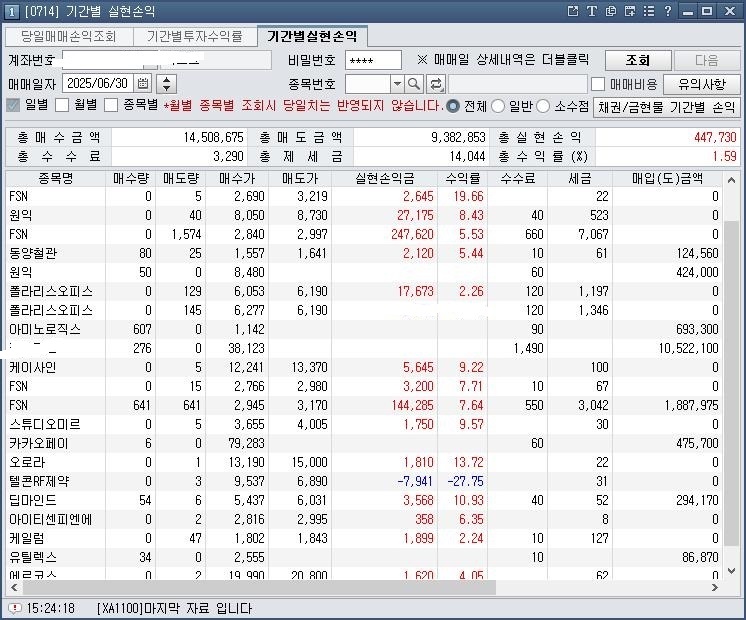Click the status bar alert icon
This screenshot has height=620, width=746.
point(15,608)
